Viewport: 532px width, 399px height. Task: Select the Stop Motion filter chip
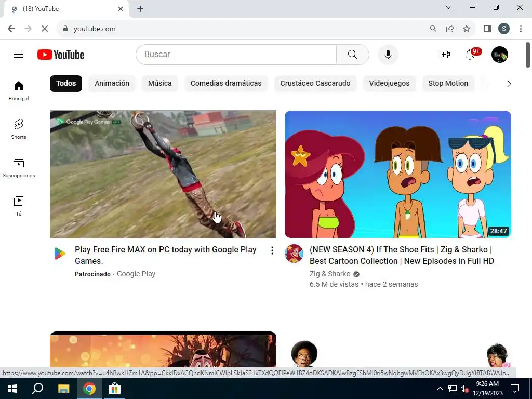448,84
